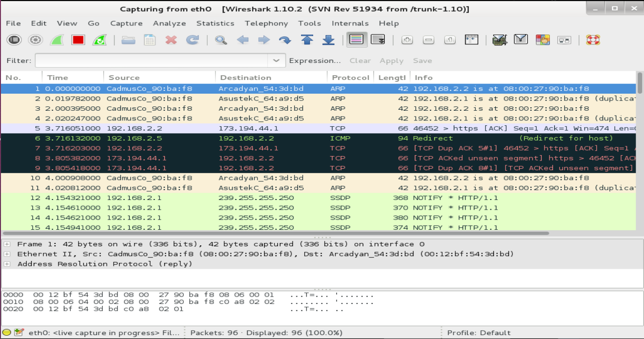Reload this capture file icon
The height and width of the screenshot is (339, 644).
tap(193, 40)
